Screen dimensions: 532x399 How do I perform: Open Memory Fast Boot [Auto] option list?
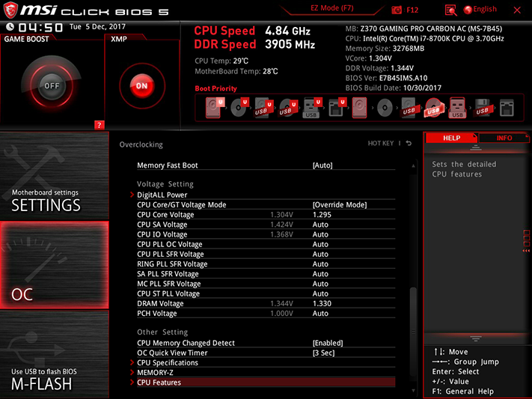coord(322,165)
